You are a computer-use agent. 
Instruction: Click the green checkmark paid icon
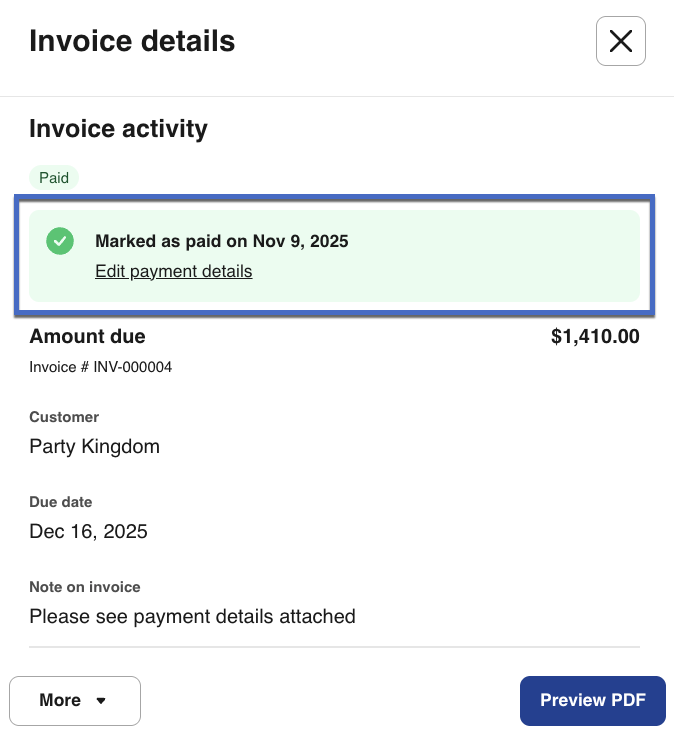pos(60,241)
